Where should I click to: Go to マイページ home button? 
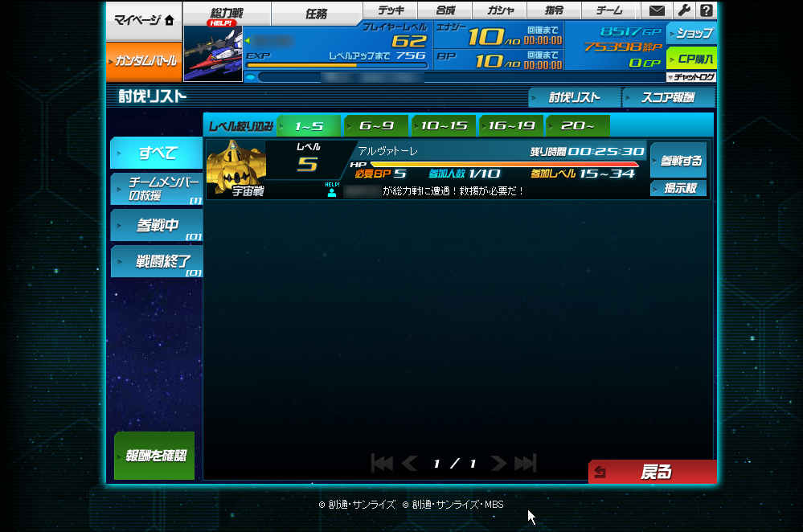point(144,20)
